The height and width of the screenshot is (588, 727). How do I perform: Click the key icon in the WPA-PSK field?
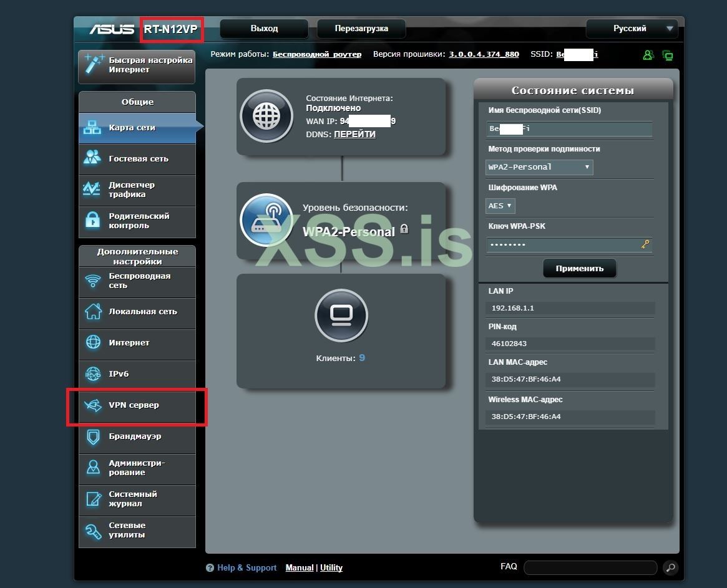pyautogui.click(x=645, y=244)
